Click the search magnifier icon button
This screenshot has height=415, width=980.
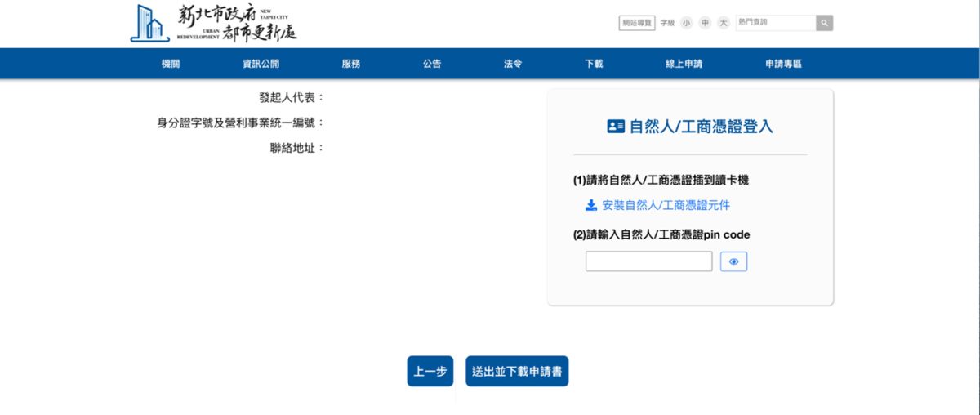point(824,23)
